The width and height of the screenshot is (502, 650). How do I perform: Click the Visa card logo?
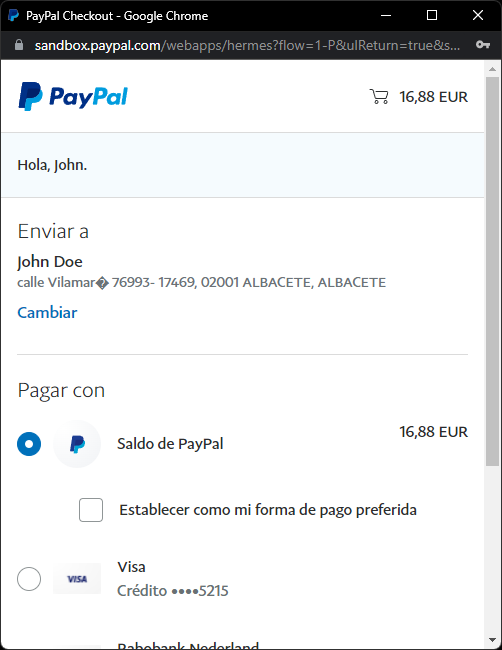[77, 579]
